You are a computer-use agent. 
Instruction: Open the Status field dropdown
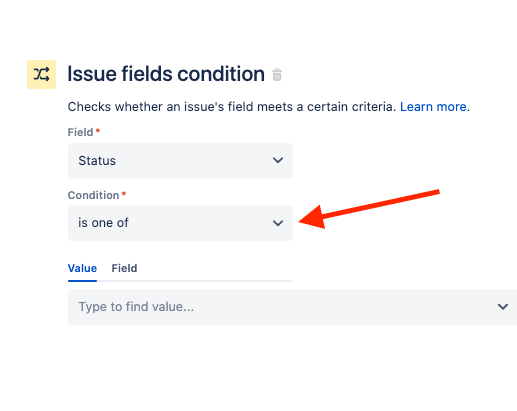point(180,161)
